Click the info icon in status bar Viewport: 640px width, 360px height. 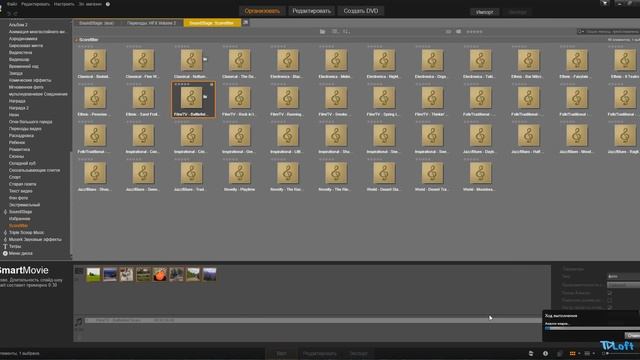pos(545,353)
